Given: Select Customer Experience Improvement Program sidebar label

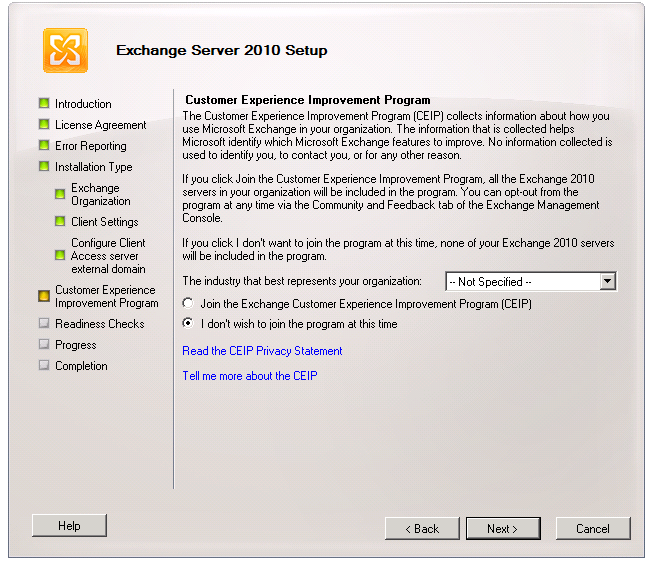Looking at the screenshot, I should point(107,296).
